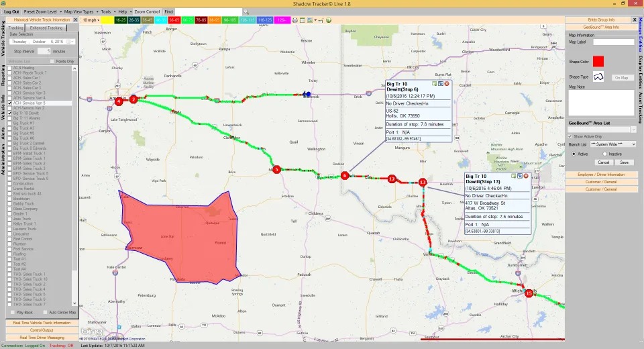Toggle the Points Only checkbox

52,61
